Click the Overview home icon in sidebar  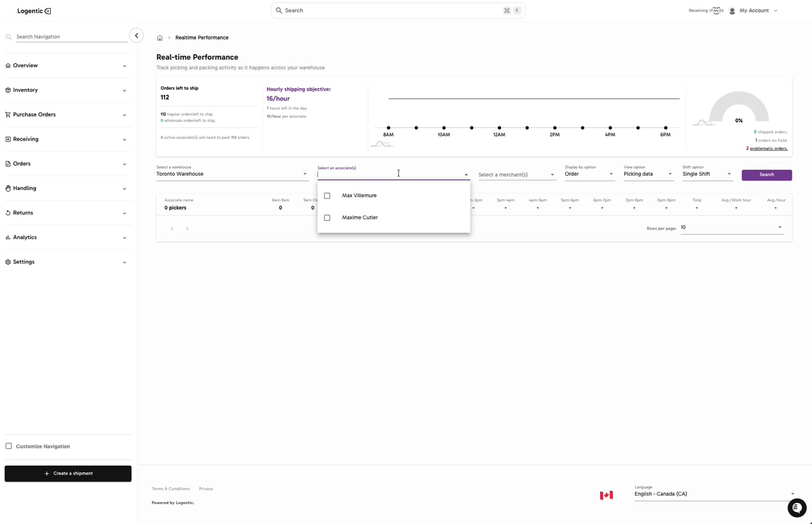click(x=8, y=65)
